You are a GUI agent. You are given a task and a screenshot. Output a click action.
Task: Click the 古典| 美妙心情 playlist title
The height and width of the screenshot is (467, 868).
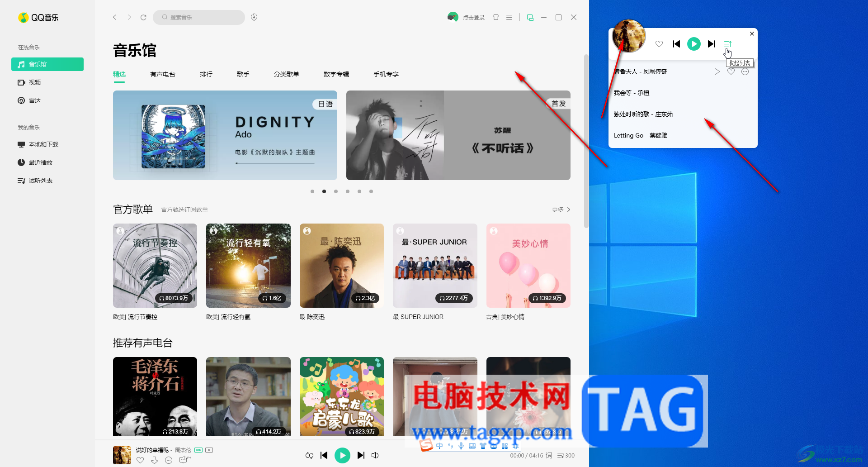[x=505, y=317]
